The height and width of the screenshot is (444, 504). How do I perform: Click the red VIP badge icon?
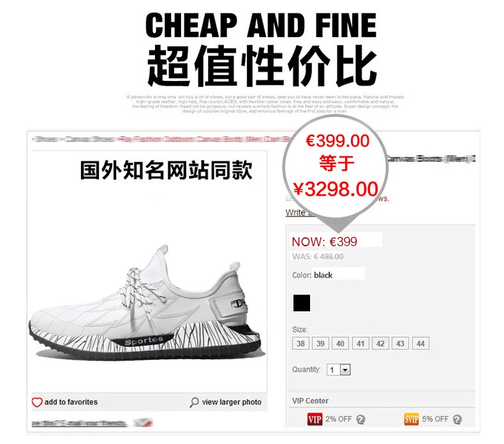point(315,419)
